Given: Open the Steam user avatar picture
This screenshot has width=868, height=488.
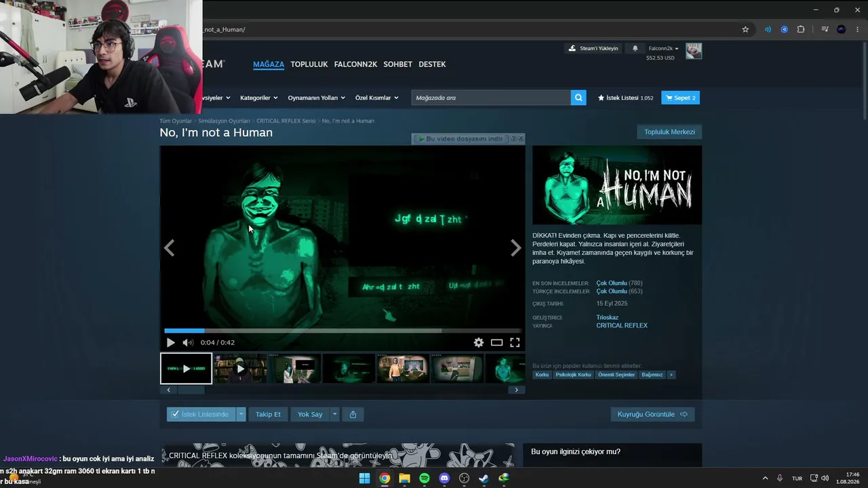Looking at the screenshot, I should [x=694, y=51].
